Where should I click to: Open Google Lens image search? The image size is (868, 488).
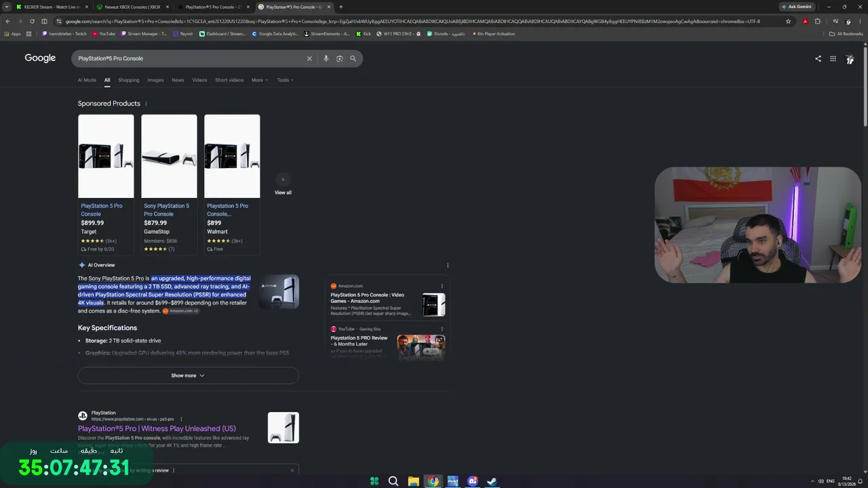340,58
